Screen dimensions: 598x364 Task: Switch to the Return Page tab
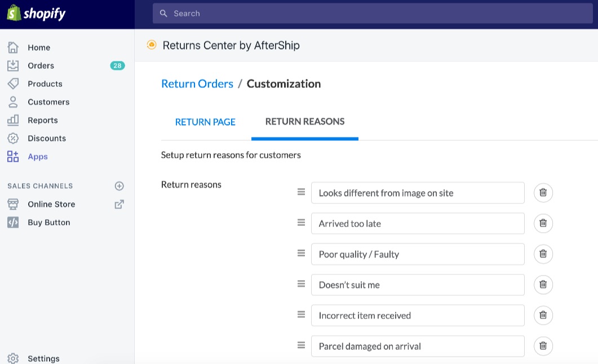[205, 122]
